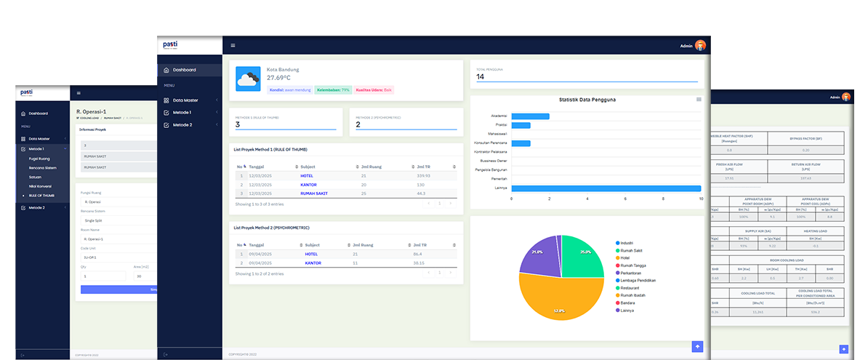
Task: Click the Room Name input field
Action: 119,239
